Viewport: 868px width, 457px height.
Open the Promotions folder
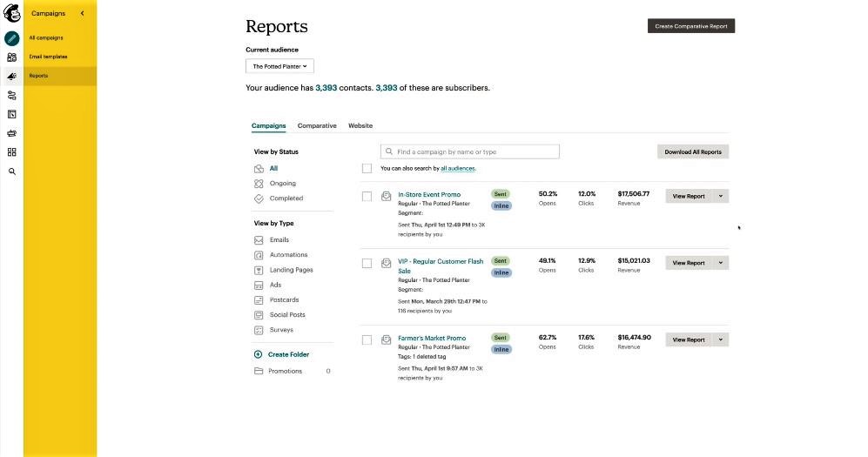285,371
